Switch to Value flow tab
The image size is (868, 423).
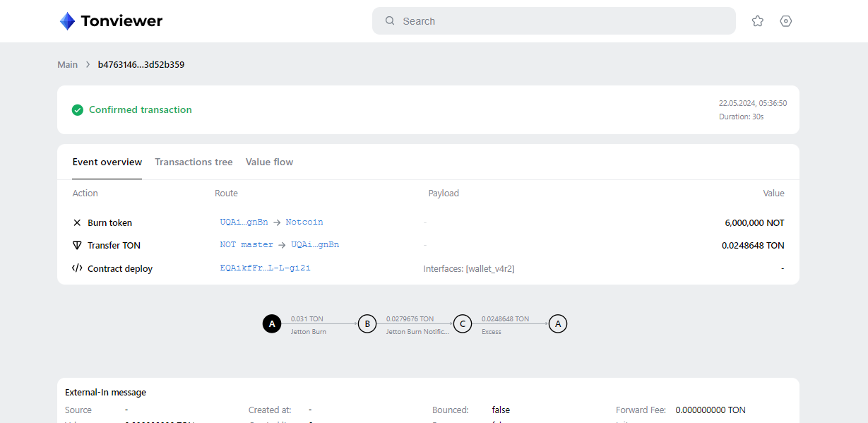point(269,162)
